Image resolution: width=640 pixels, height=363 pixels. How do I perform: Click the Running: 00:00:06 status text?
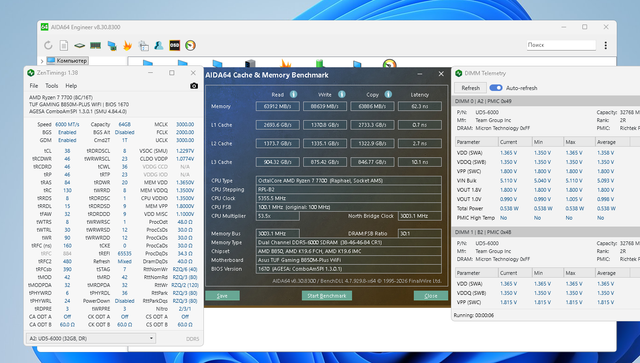(x=473, y=315)
